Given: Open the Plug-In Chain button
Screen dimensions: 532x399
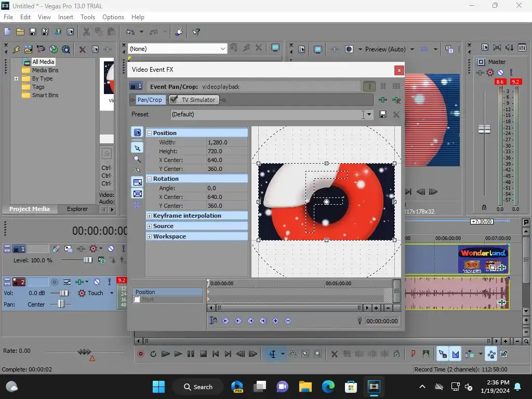Looking at the screenshot, I should pos(383,100).
